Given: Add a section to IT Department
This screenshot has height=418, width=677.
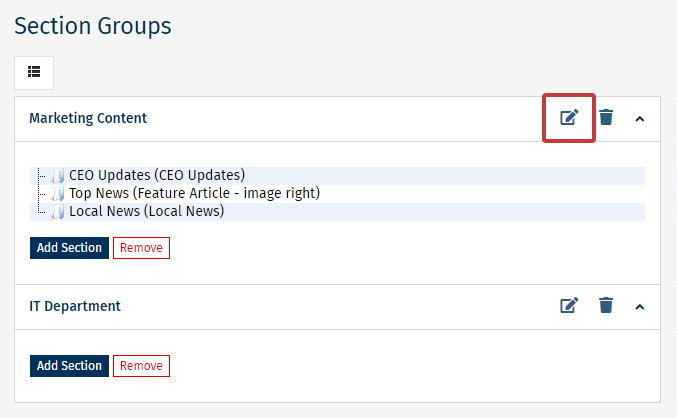Looking at the screenshot, I should pos(69,366).
